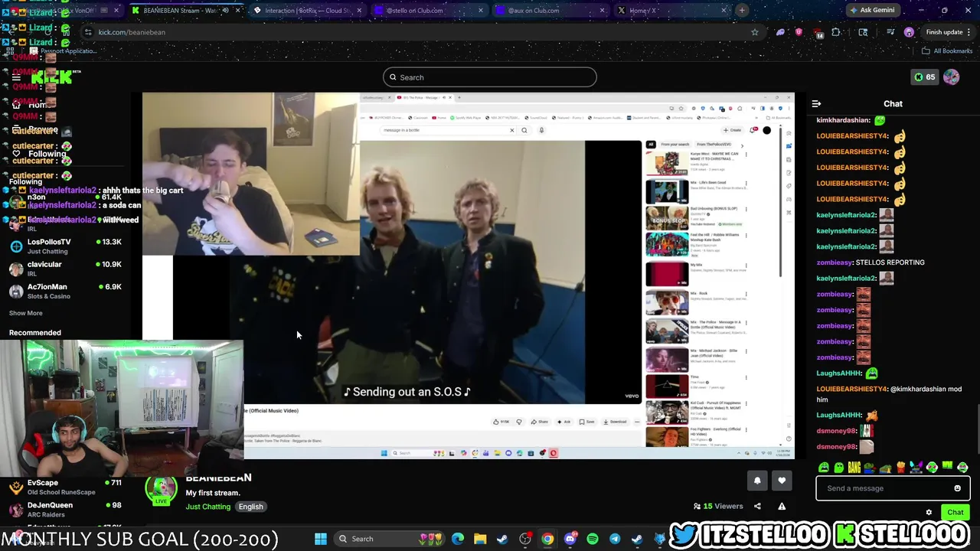Viewport: 980px width, 551px height.
Task: Open the media controls music-note icon
Action: (x=890, y=32)
